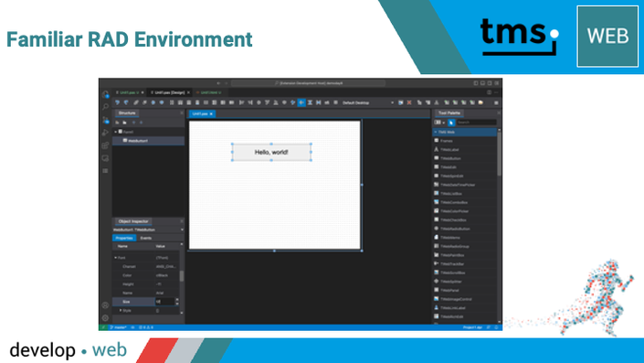Open the Default Desktop layout dropdown
This screenshot has width=644, height=363.
(368, 102)
